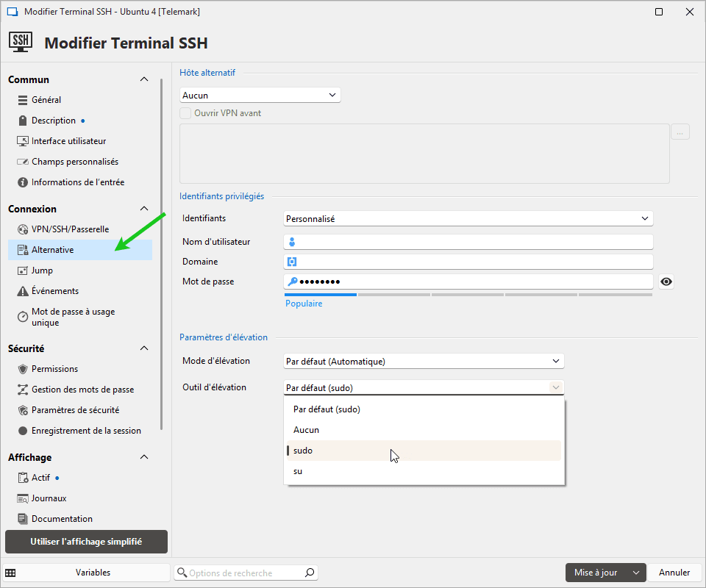The height and width of the screenshot is (588, 706).
Task: Click the Annuler button
Action: pyautogui.click(x=674, y=573)
